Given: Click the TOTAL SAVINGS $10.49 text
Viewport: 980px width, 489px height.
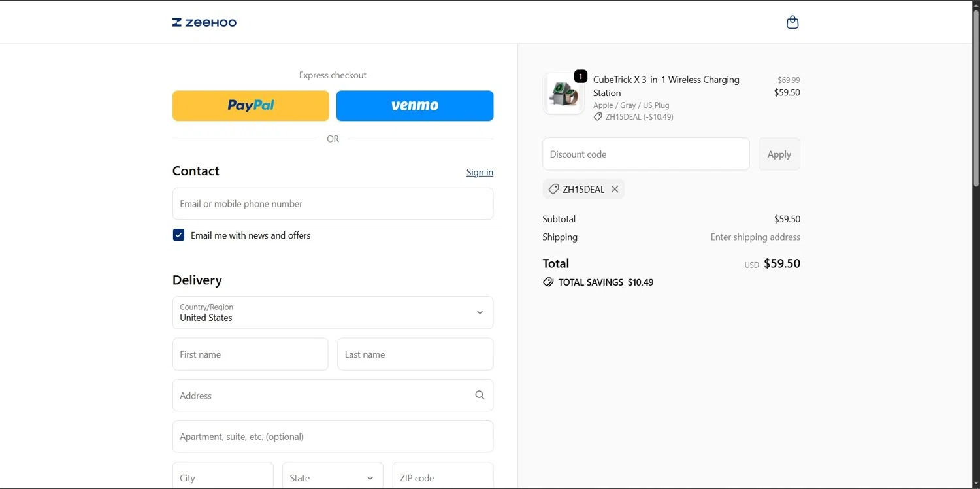Looking at the screenshot, I should pos(606,282).
